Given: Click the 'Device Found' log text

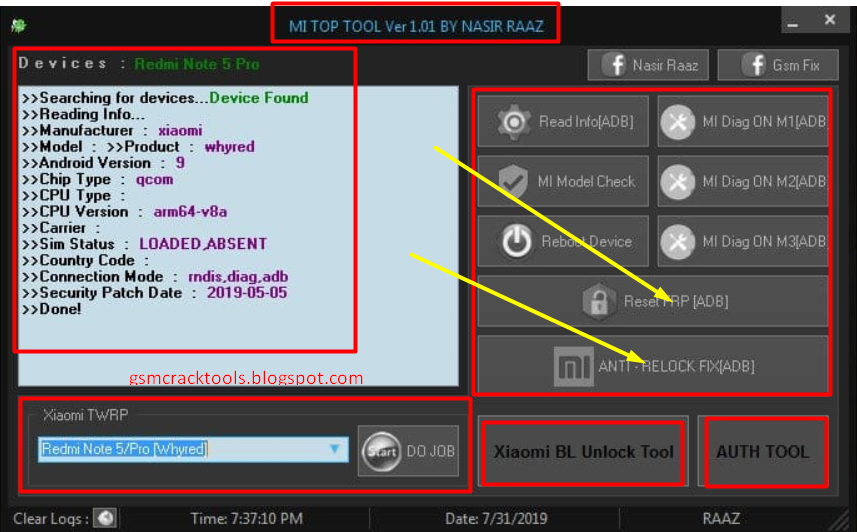Looking at the screenshot, I should click(259, 98).
